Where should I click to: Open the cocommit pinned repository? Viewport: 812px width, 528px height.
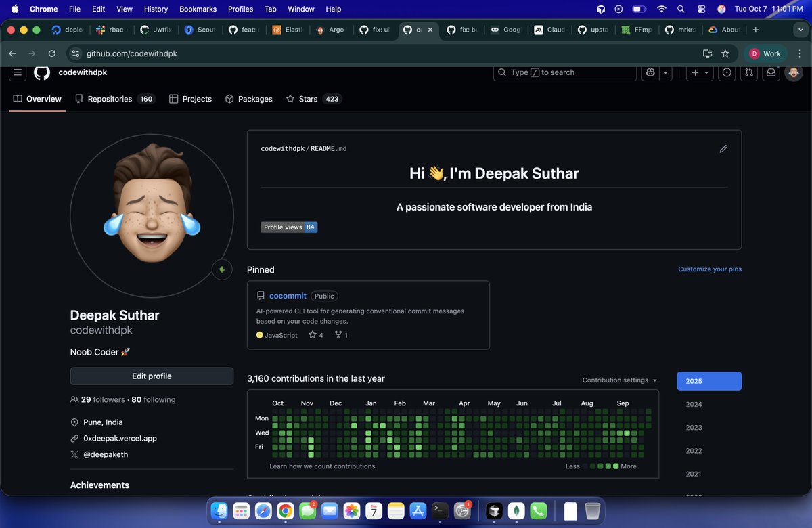pos(288,296)
